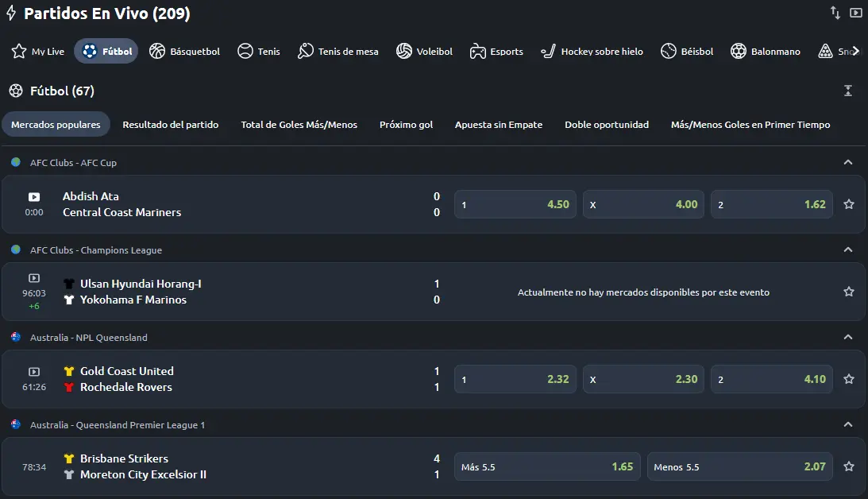Select Total de Goles Más/Menos tab
The width and height of the screenshot is (868, 499).
click(299, 125)
